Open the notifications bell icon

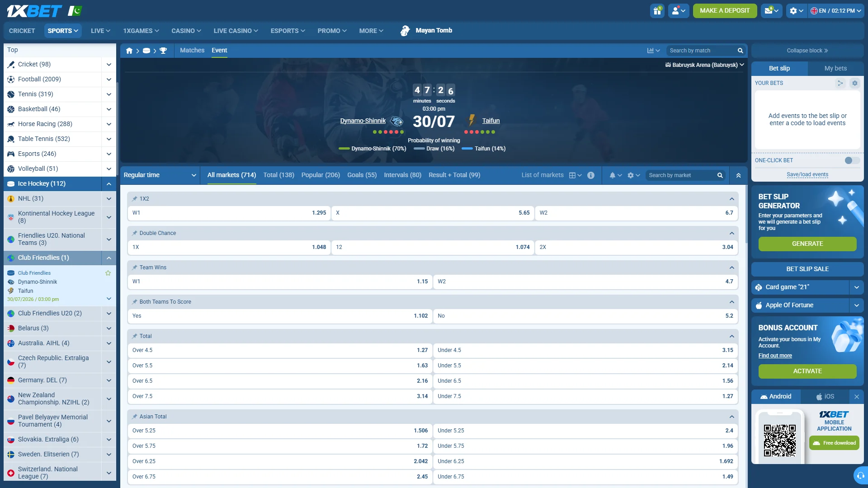(x=615, y=175)
